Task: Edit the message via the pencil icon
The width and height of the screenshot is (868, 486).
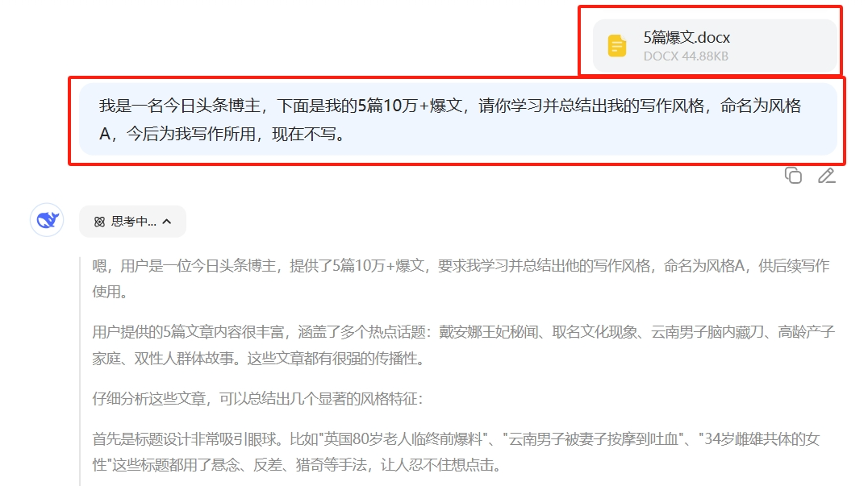Action: tap(827, 175)
